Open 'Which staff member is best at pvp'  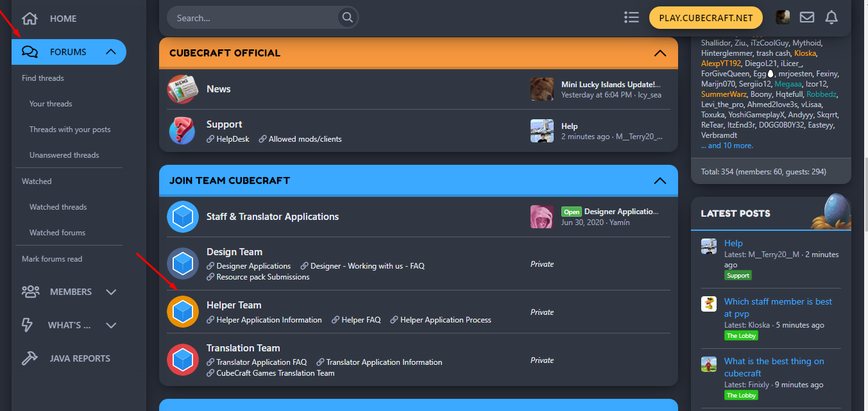(778, 308)
